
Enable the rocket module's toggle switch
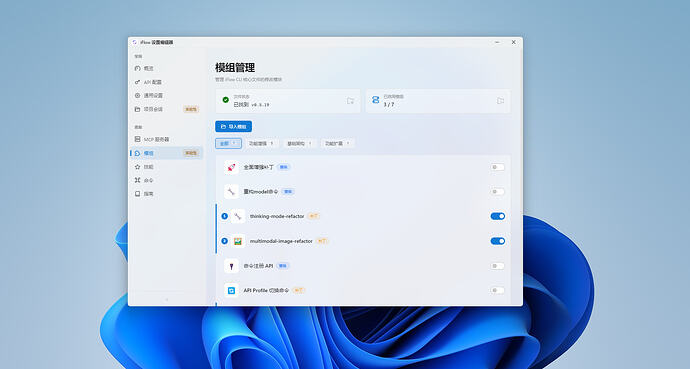(x=498, y=167)
